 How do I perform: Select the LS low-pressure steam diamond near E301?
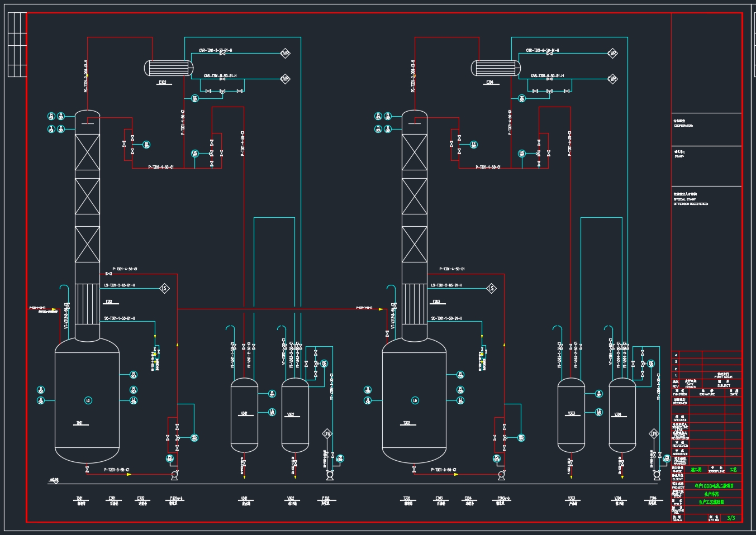(164, 288)
